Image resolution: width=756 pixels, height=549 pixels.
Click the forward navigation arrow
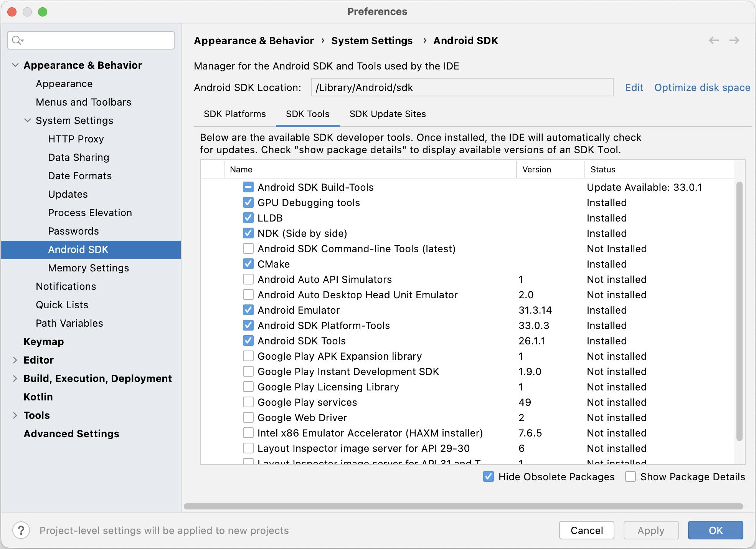pos(734,40)
